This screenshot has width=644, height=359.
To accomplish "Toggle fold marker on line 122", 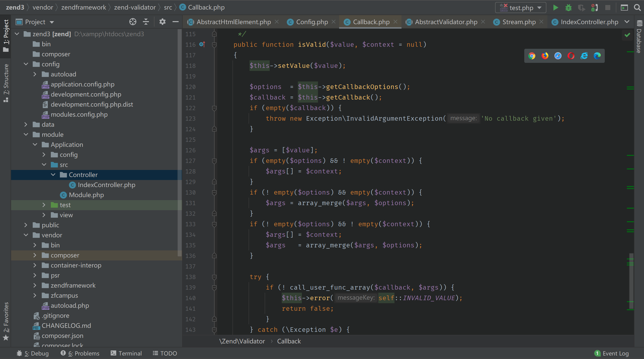I will click(x=214, y=108).
